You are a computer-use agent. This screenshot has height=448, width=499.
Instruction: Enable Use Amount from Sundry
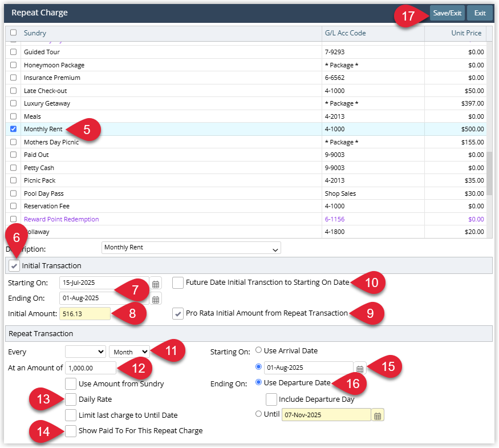pos(71,384)
